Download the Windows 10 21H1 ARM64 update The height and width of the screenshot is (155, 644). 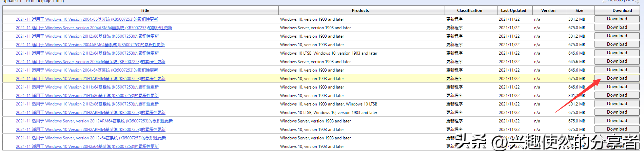pyautogui.click(x=617, y=78)
